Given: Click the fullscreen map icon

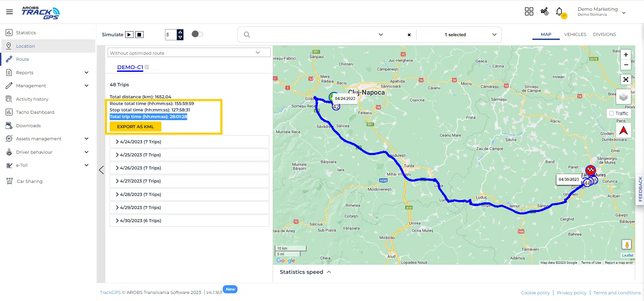Looking at the screenshot, I should pyautogui.click(x=626, y=80).
